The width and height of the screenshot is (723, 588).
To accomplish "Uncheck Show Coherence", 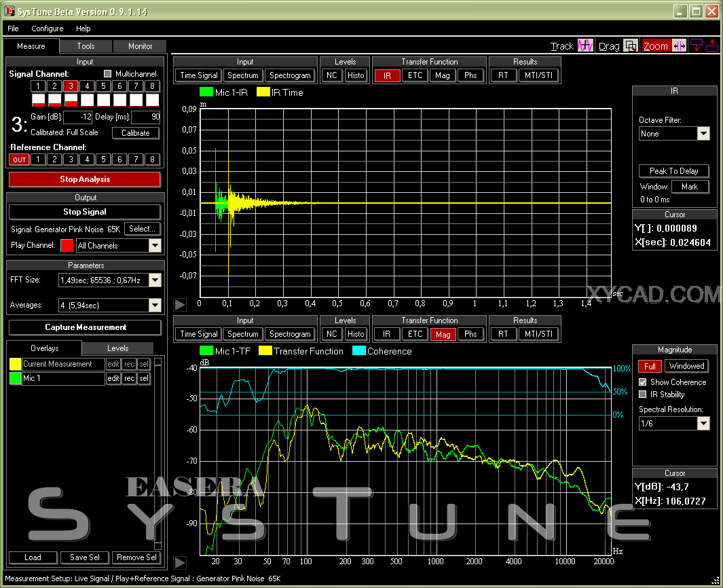I will [642, 382].
